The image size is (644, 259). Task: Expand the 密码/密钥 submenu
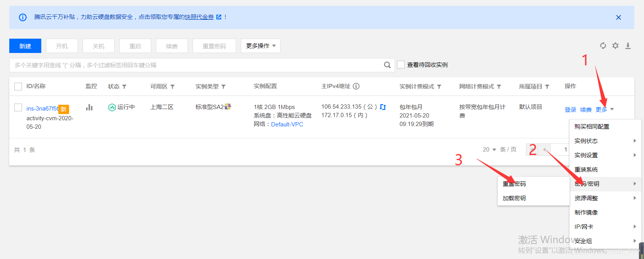click(x=605, y=184)
